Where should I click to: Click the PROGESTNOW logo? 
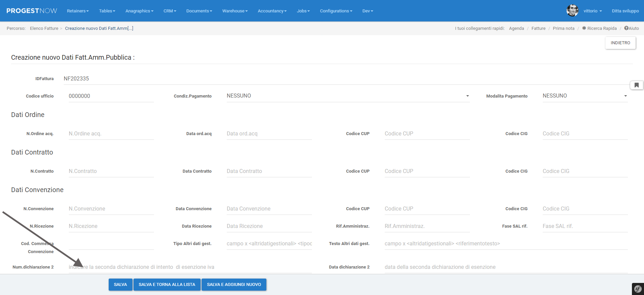coord(32,11)
